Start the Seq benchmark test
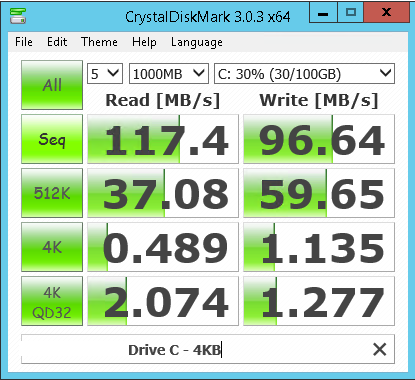 coord(52,139)
